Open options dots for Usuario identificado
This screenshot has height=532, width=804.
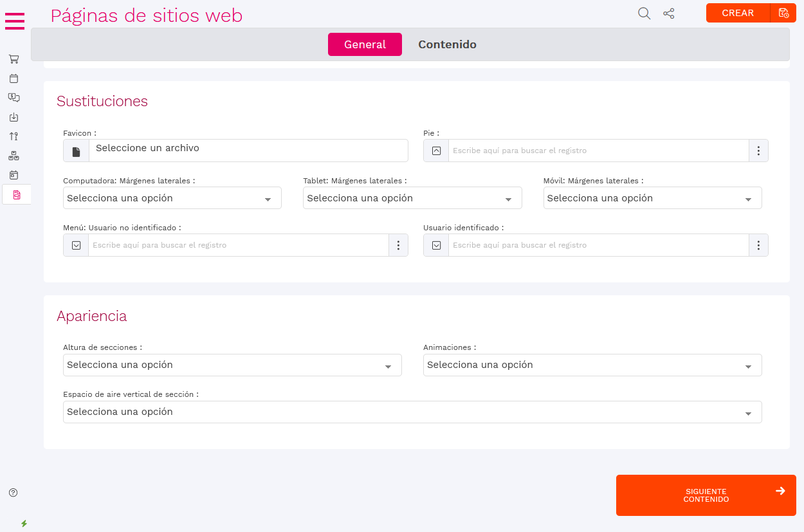point(758,245)
